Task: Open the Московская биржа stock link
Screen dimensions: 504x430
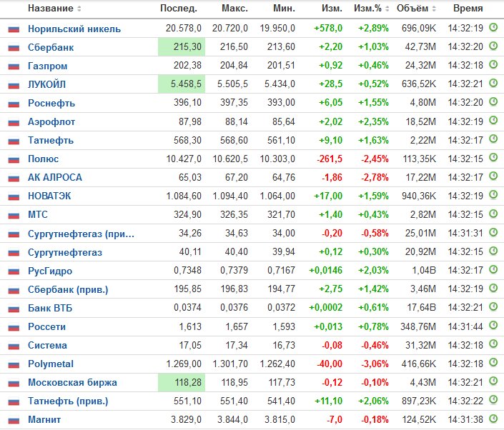Action: 72,382
